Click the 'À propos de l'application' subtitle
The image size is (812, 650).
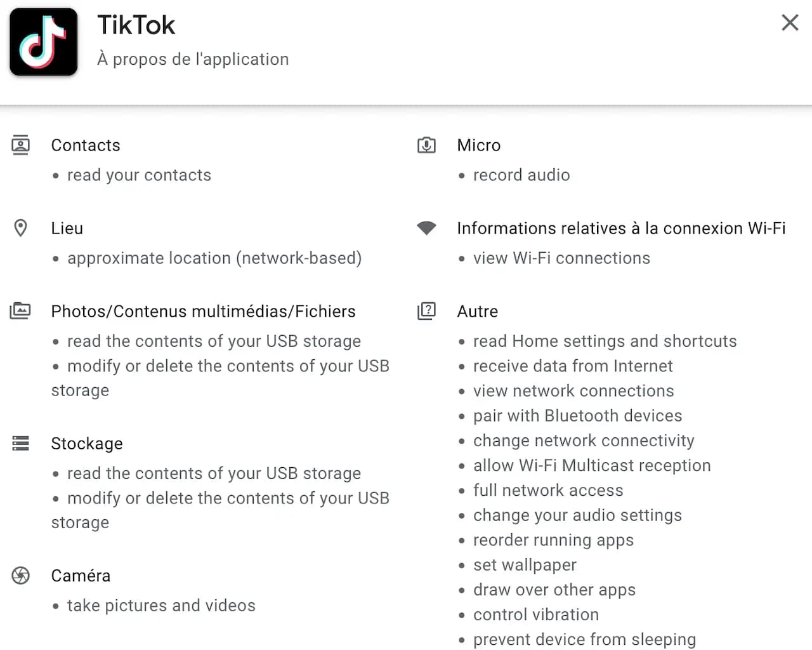tap(193, 59)
